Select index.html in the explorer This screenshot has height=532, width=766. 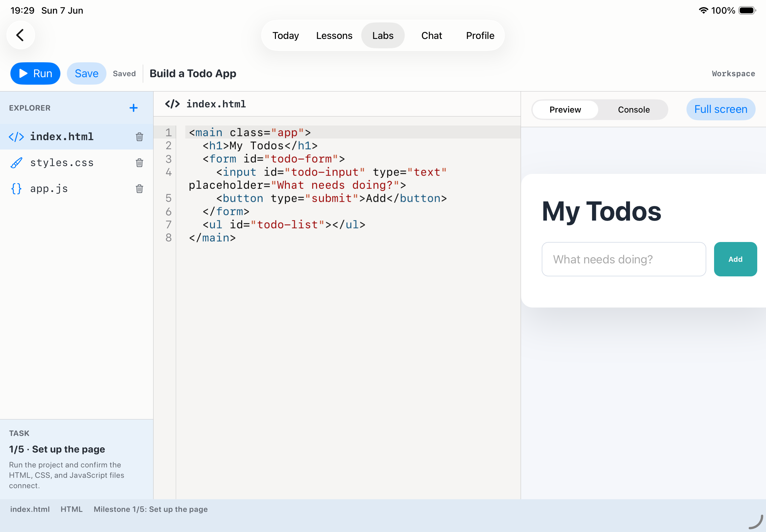pos(76,137)
